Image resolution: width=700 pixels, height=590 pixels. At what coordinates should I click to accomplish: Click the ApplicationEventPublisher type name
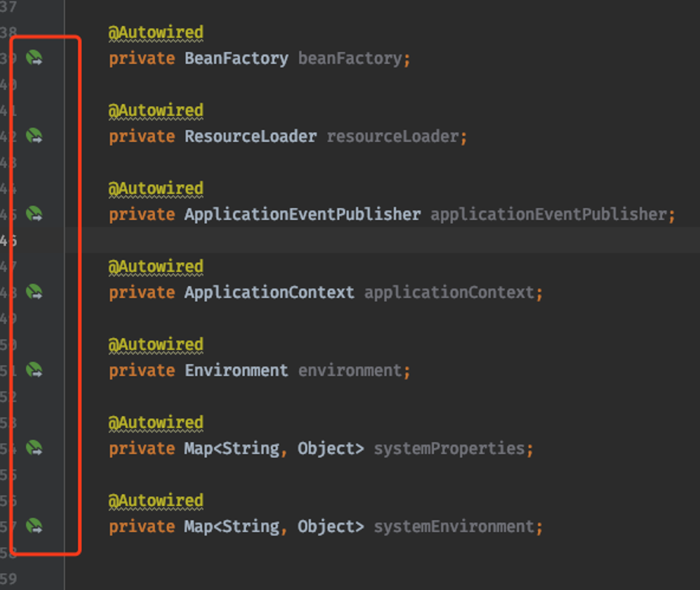(302, 215)
